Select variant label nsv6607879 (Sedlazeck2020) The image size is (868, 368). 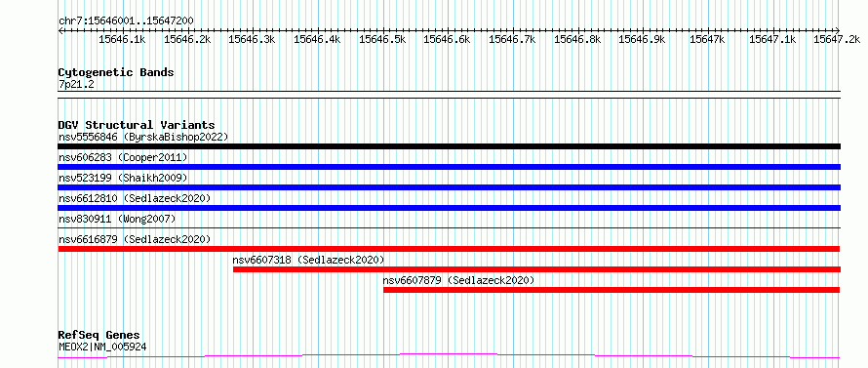tap(459, 280)
